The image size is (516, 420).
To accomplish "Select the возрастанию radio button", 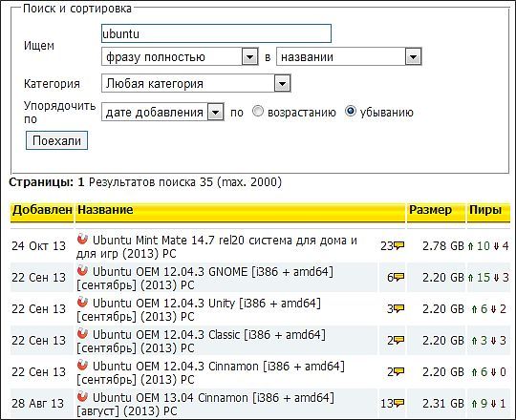I will click(258, 112).
